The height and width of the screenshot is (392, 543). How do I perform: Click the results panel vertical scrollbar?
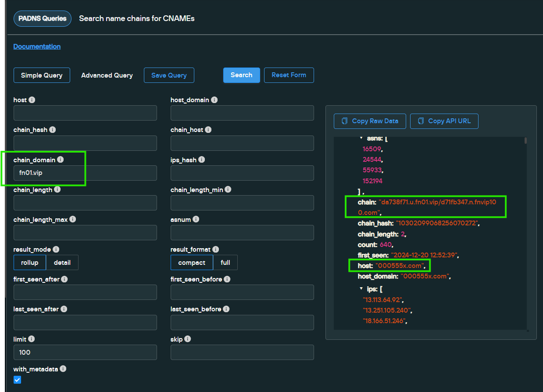(526, 141)
